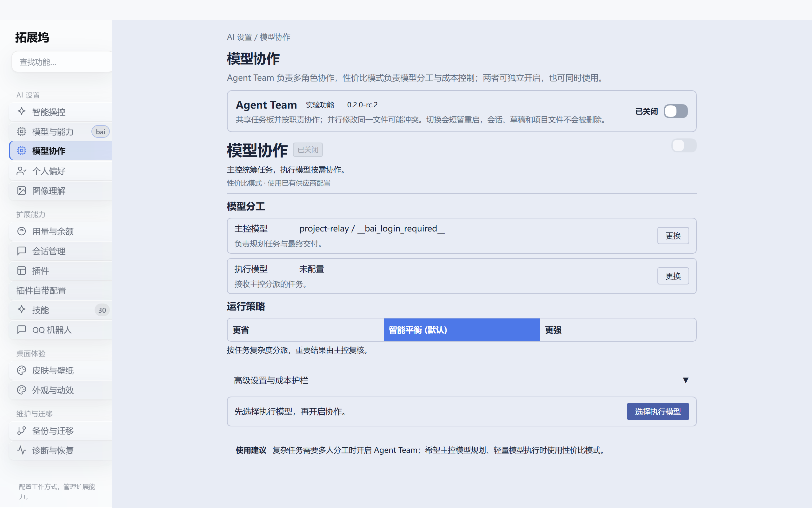
Task: Select the 更强 run strategy
Action: tap(618, 330)
